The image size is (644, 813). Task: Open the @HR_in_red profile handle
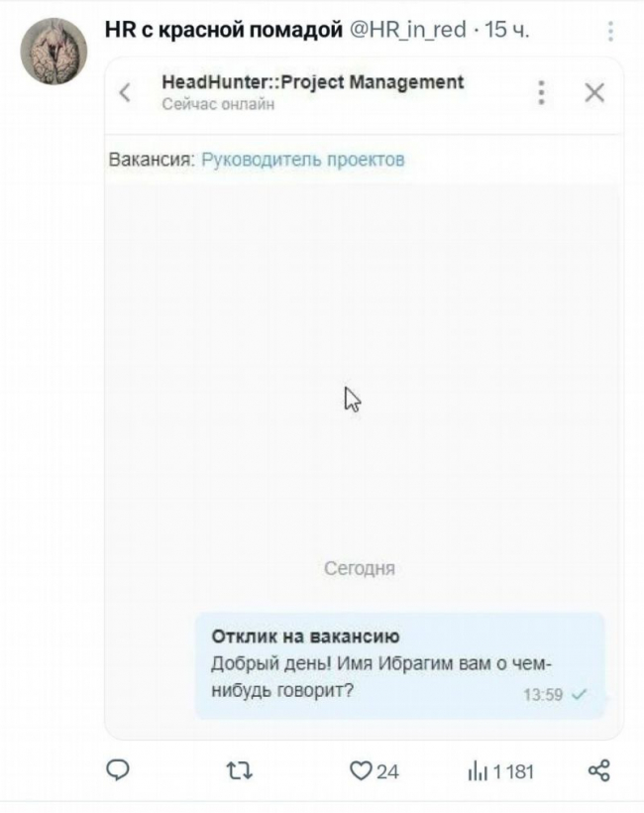tap(408, 30)
